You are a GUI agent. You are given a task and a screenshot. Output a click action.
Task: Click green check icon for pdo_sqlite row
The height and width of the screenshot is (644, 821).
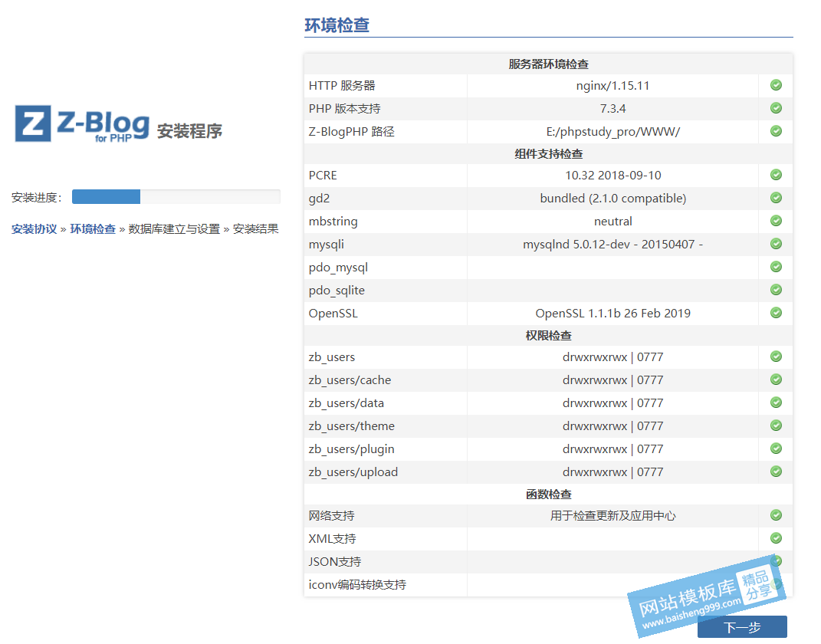click(x=776, y=290)
